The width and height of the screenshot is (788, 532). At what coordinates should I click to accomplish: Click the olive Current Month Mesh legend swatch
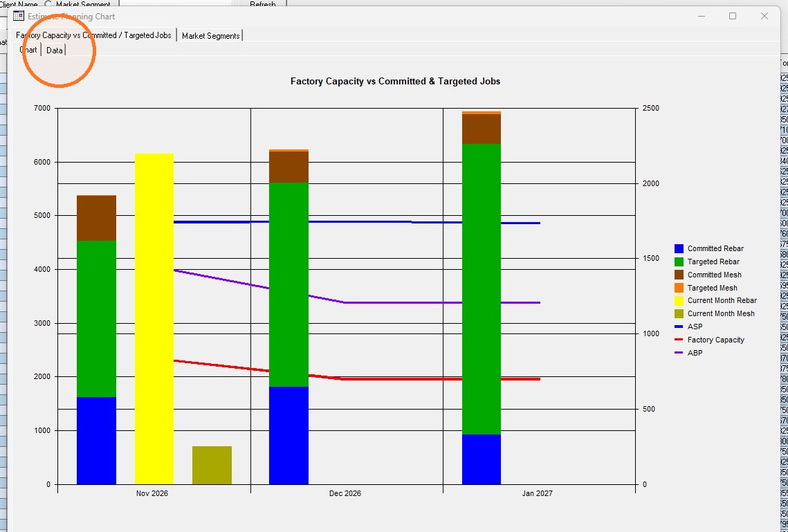(679, 314)
